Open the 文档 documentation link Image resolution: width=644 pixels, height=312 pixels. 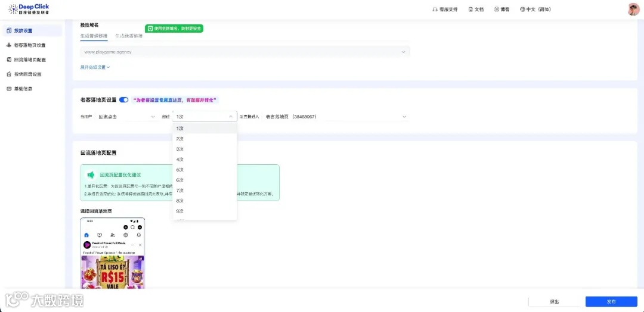click(x=476, y=10)
